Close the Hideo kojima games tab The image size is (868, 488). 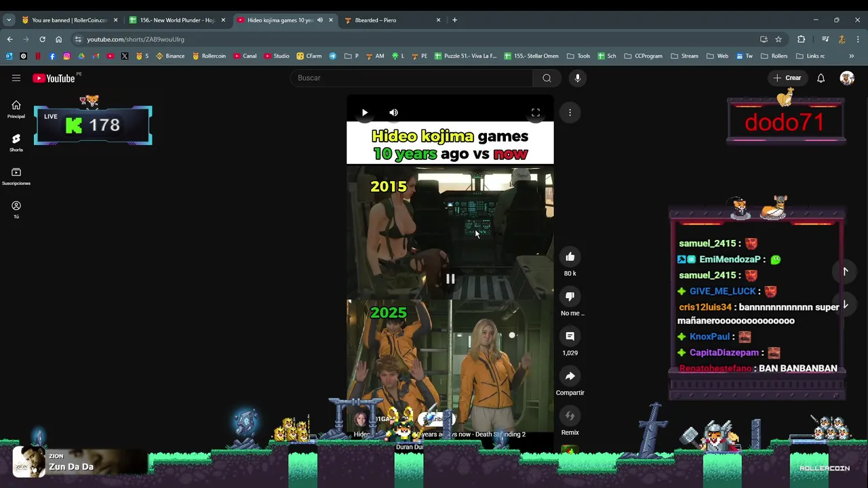[x=331, y=20]
